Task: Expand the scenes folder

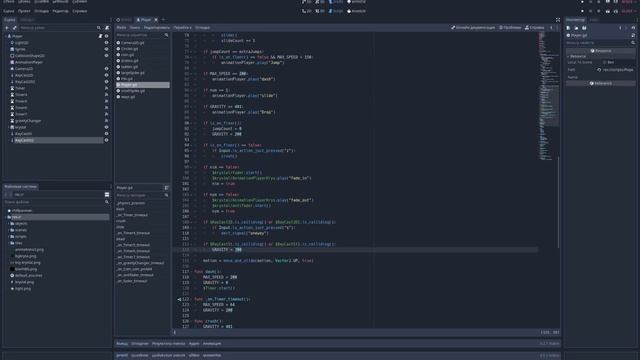Action: pyautogui.click(x=9, y=230)
